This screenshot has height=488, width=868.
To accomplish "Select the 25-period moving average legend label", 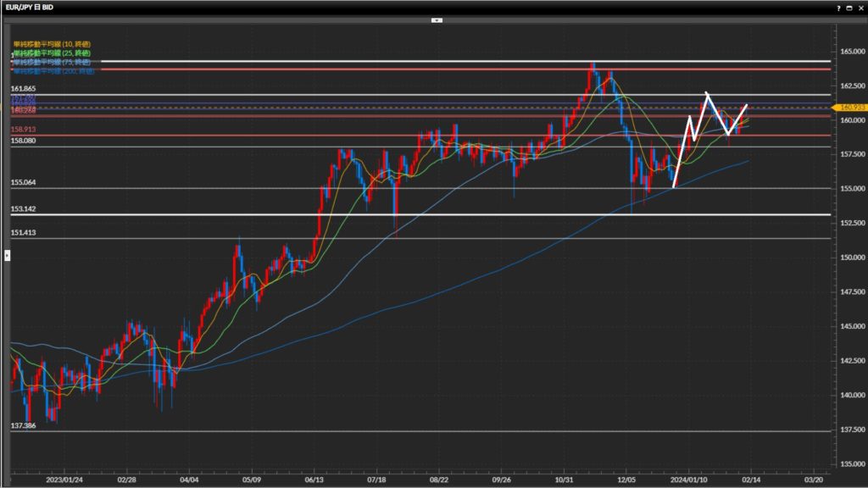I will (52, 53).
